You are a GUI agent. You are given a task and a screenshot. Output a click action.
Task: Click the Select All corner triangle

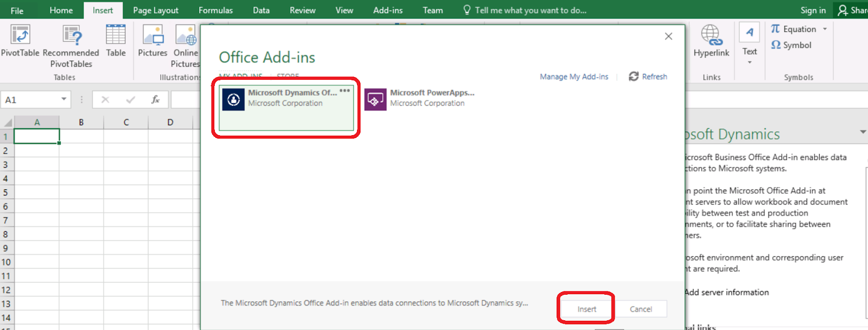pyautogui.click(x=7, y=122)
